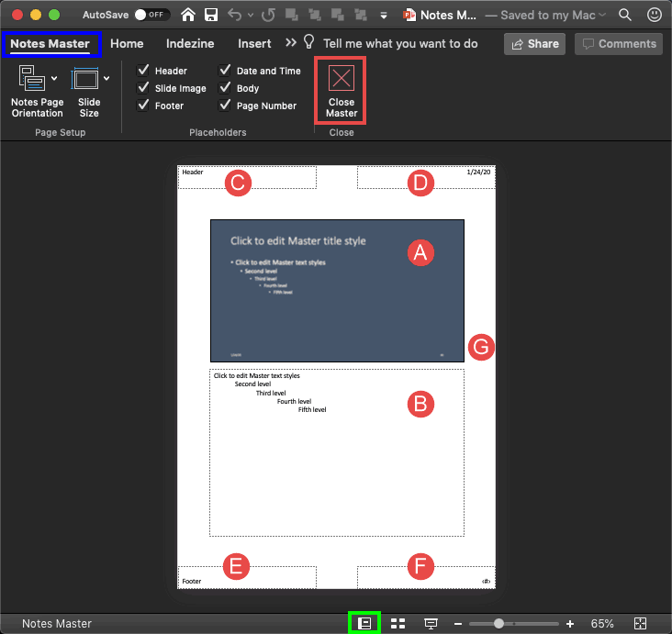Uncheck the Header placeholder checkbox
The height and width of the screenshot is (634, 672).
coord(143,71)
